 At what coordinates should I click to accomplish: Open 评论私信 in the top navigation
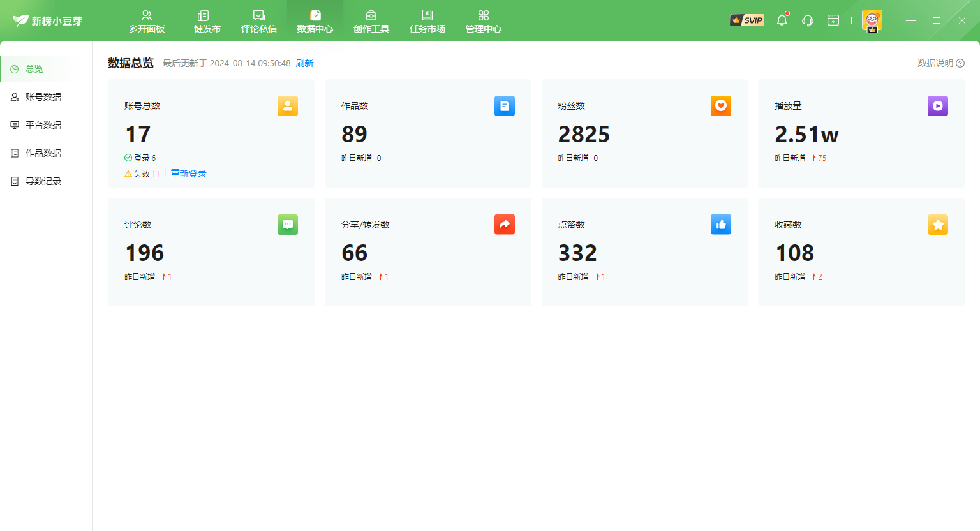[259, 21]
